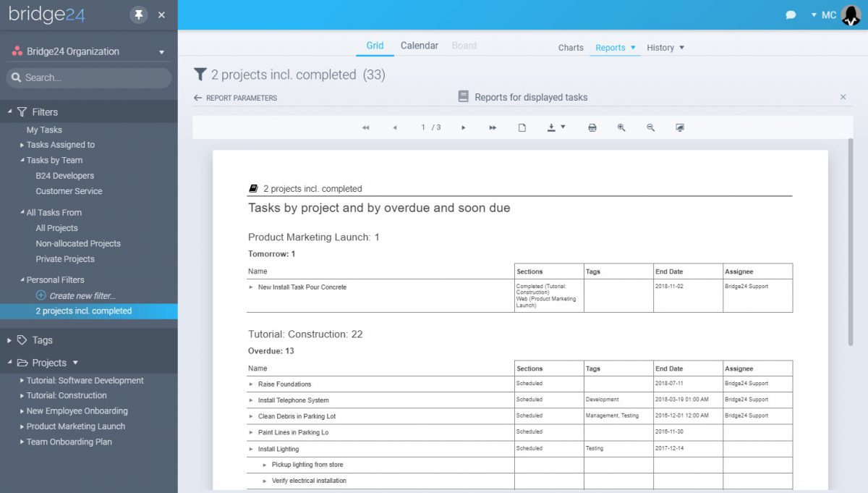Click the Bridge24 Organization logo icon
This screenshot has width=868, height=493.
17,51
